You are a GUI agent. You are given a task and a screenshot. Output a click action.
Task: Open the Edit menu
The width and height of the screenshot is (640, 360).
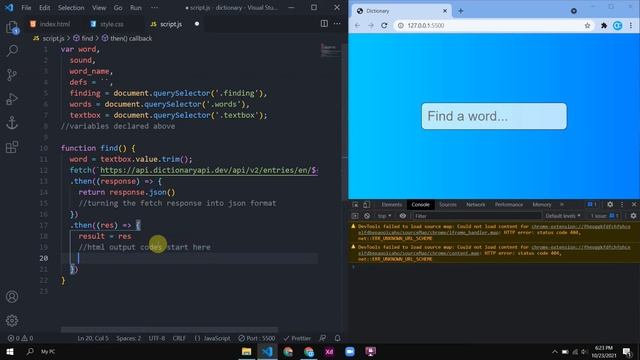[44, 7]
